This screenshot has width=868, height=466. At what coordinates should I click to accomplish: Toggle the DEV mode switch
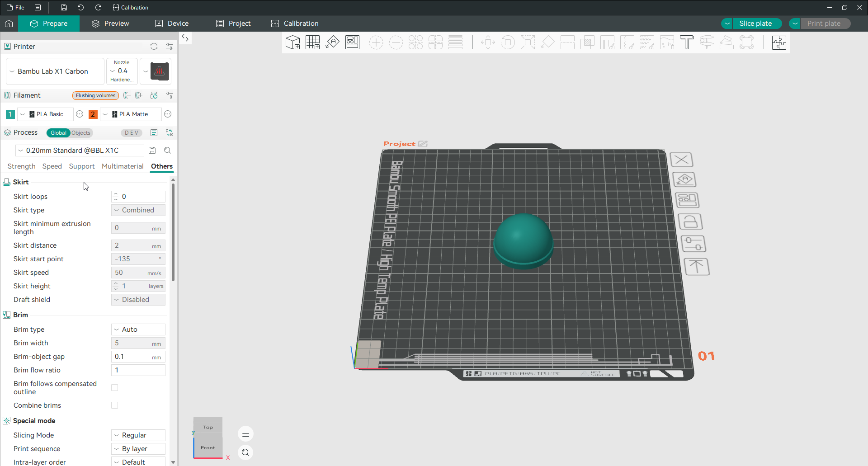point(132,132)
